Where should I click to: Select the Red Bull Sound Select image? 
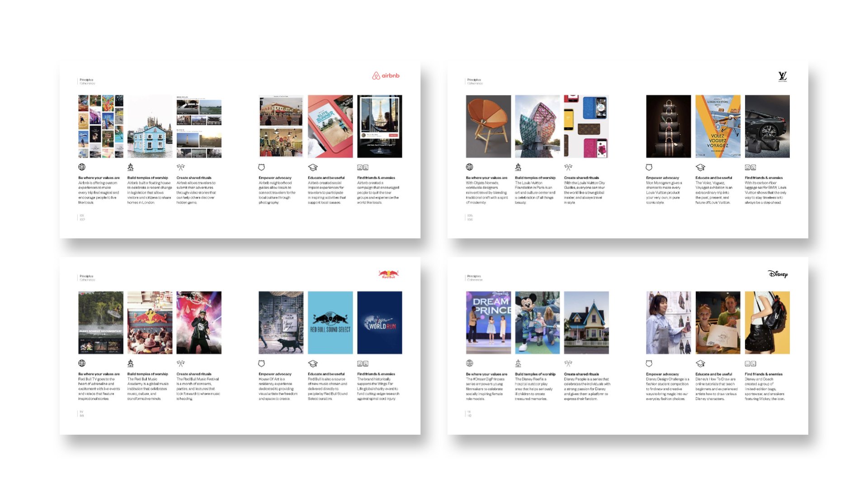click(330, 323)
